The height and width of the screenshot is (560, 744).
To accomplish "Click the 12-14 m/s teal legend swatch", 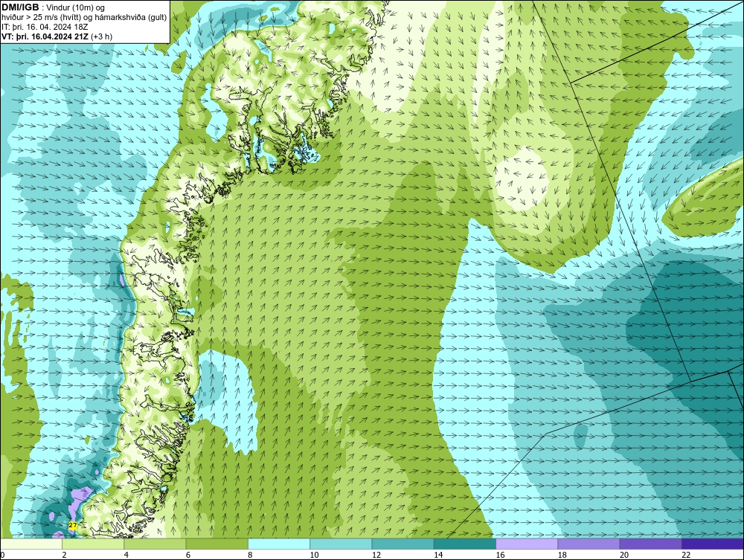I will pos(403,544).
